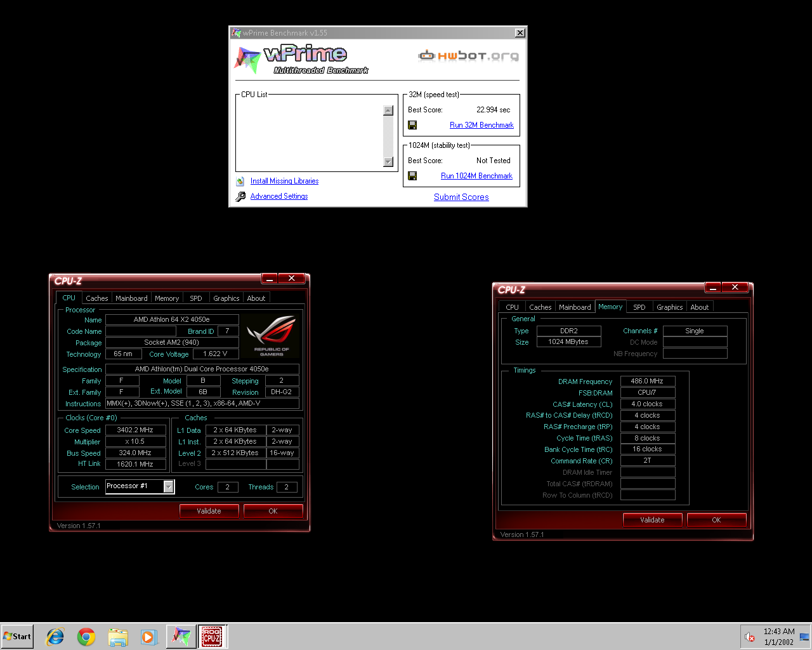This screenshot has width=812, height=650.
Task: Click the Install Missing Libraries icon
Action: pyautogui.click(x=240, y=181)
